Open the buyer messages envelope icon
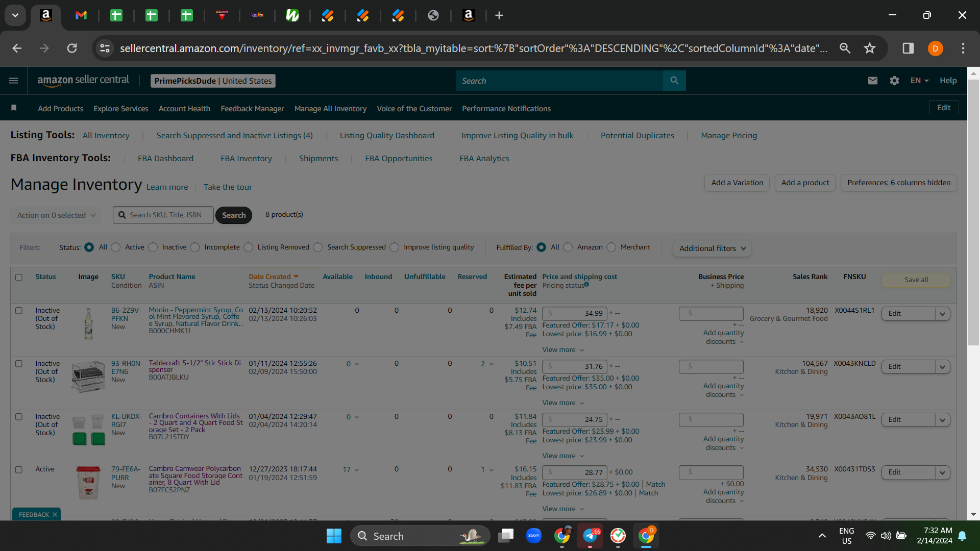980x551 pixels. [x=873, y=81]
